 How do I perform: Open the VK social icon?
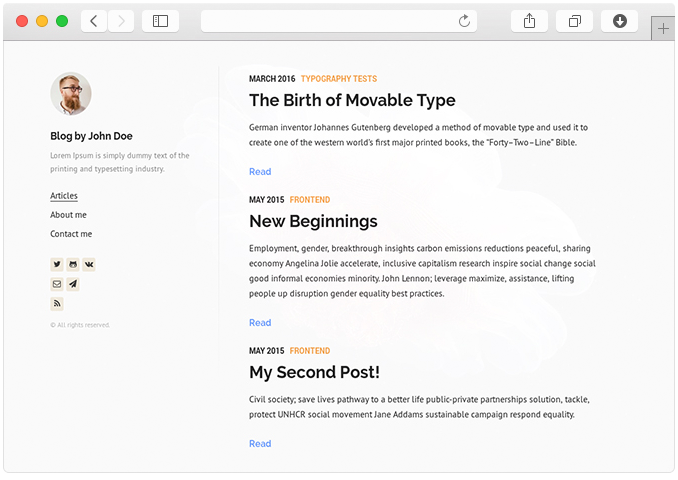click(89, 264)
